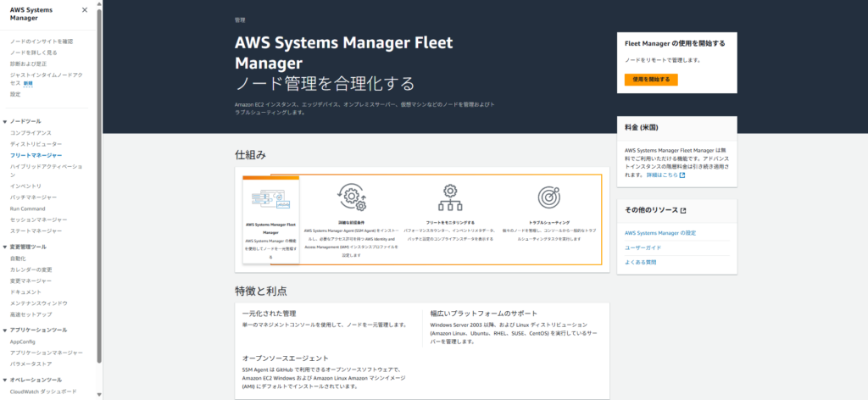
Task: Open the よくある質問 link
Action: [x=641, y=262]
